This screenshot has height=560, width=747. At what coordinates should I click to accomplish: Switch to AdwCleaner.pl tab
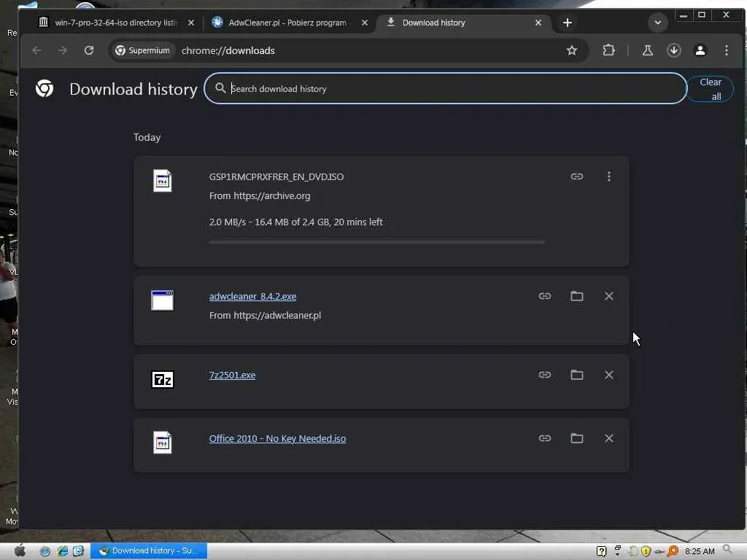coord(286,23)
